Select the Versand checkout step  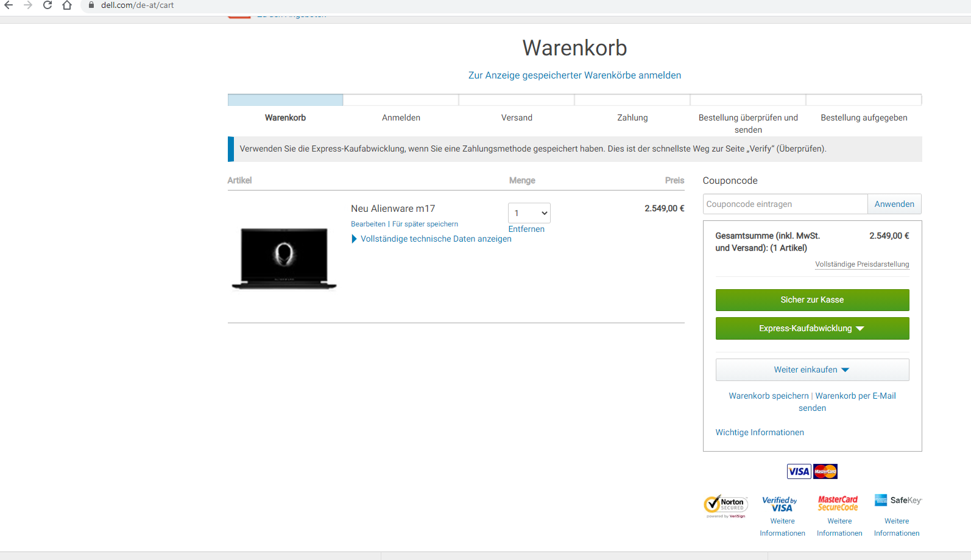(517, 117)
